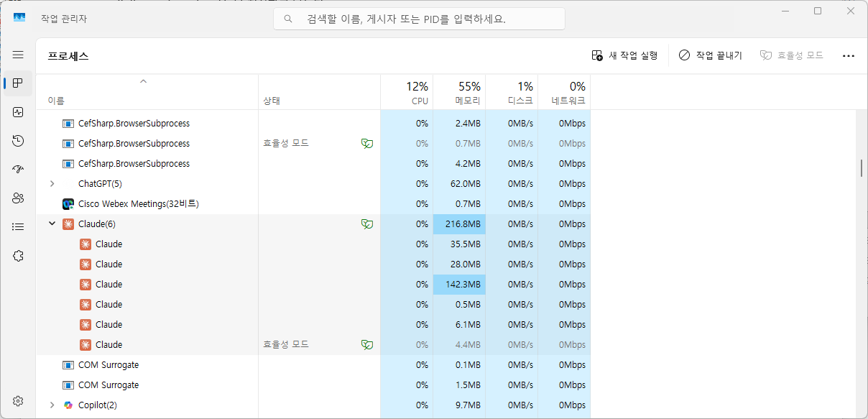
Task: Click the Claude icon on the 142.3MB row
Action: [86, 285]
